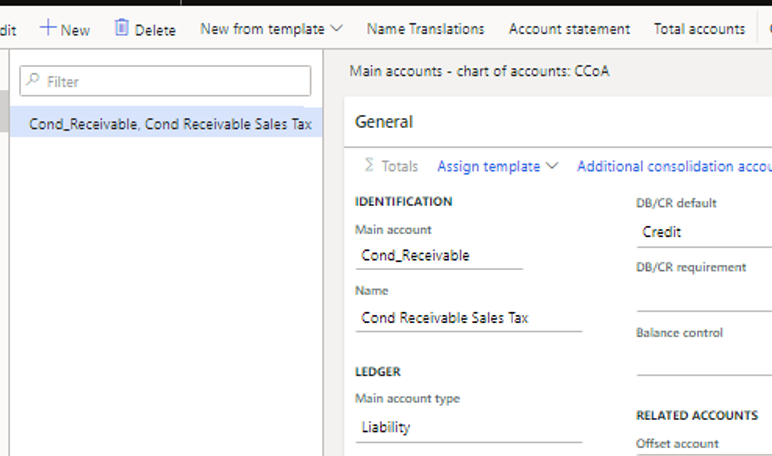Click the Totals sigma icon

(x=369, y=166)
